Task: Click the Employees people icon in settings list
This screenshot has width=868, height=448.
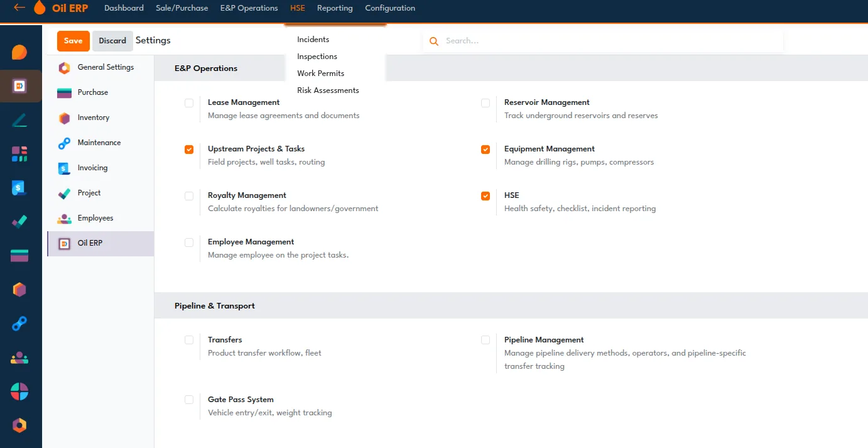Action: point(64,219)
